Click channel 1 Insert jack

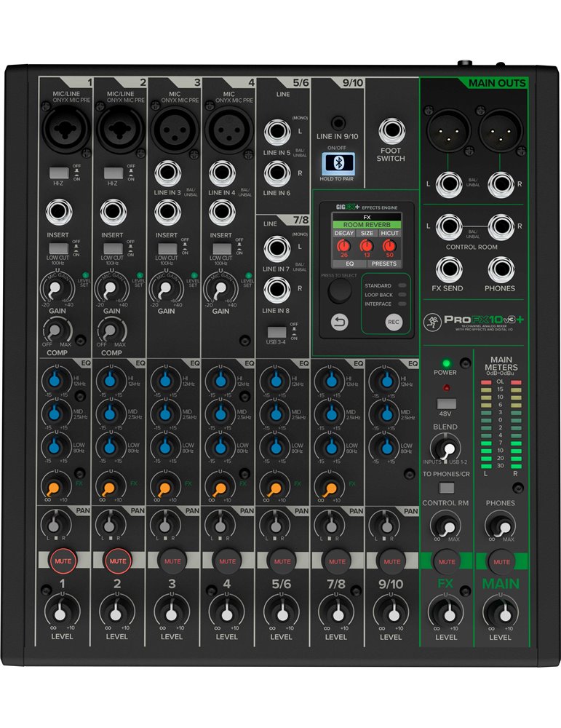point(59,212)
